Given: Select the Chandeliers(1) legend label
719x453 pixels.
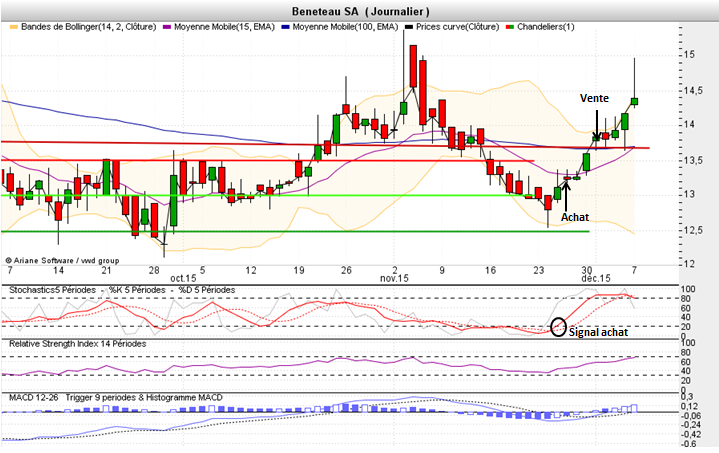Looking at the screenshot, I should (x=546, y=27).
